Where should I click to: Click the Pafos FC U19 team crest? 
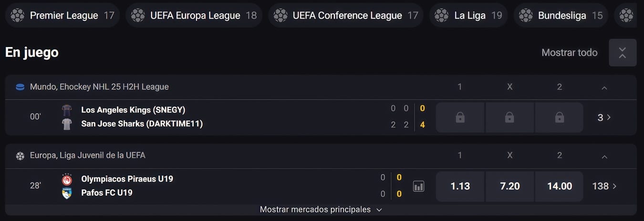click(67, 193)
